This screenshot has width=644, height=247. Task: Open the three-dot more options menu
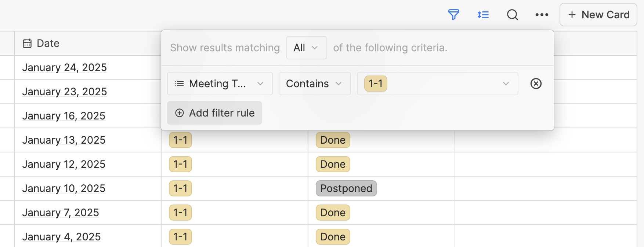[x=542, y=15]
